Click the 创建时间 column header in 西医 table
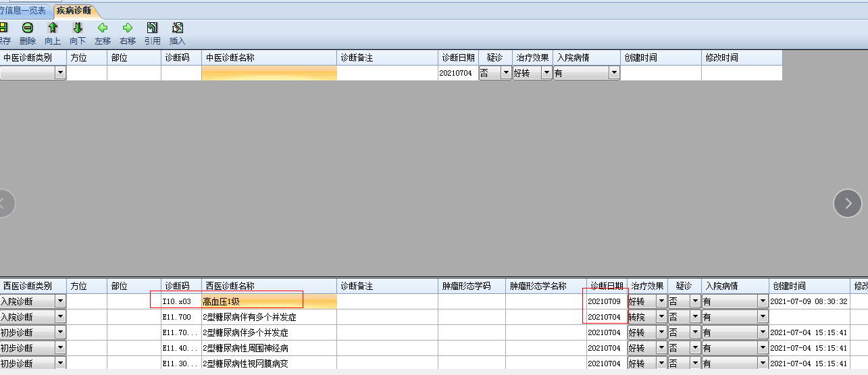Image resolution: width=868 pixels, height=375 pixels. [x=809, y=286]
